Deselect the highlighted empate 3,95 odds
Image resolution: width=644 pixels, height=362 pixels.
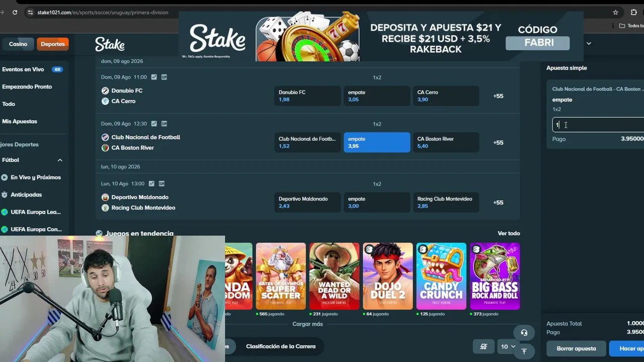pyautogui.click(x=377, y=142)
